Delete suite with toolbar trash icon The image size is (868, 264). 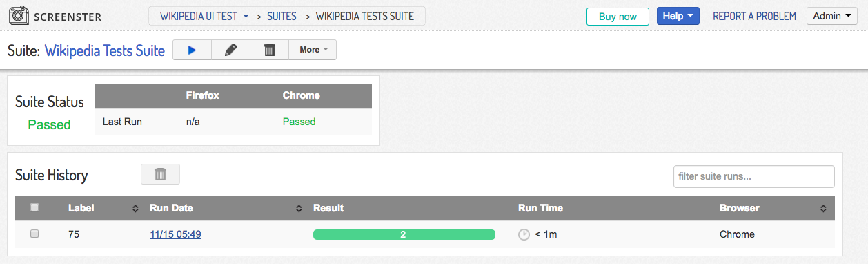270,50
